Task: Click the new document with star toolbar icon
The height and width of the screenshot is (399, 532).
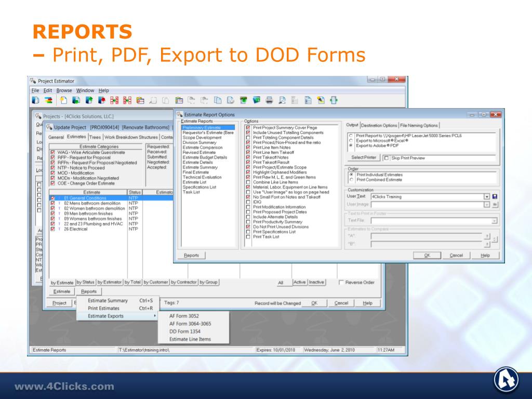Action: (63, 100)
